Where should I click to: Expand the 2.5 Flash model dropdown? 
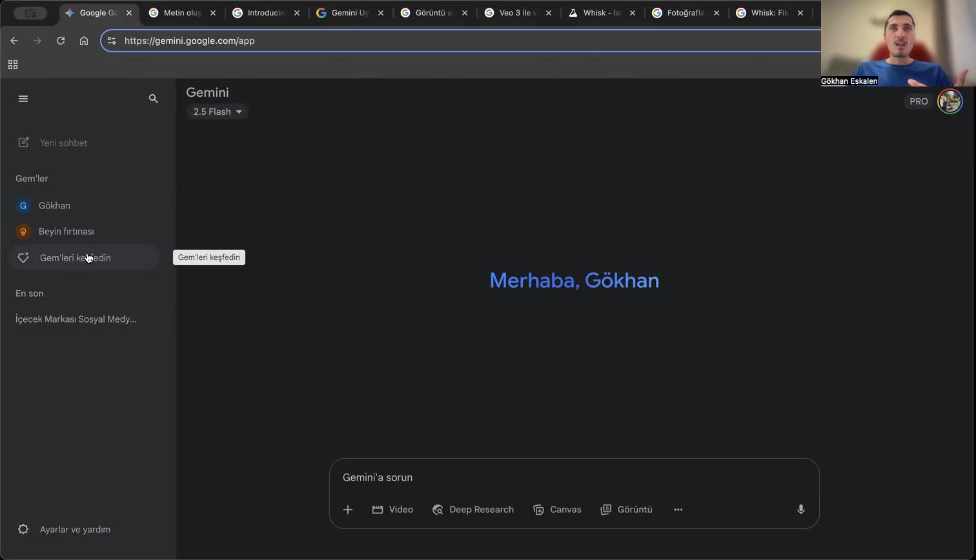click(217, 112)
